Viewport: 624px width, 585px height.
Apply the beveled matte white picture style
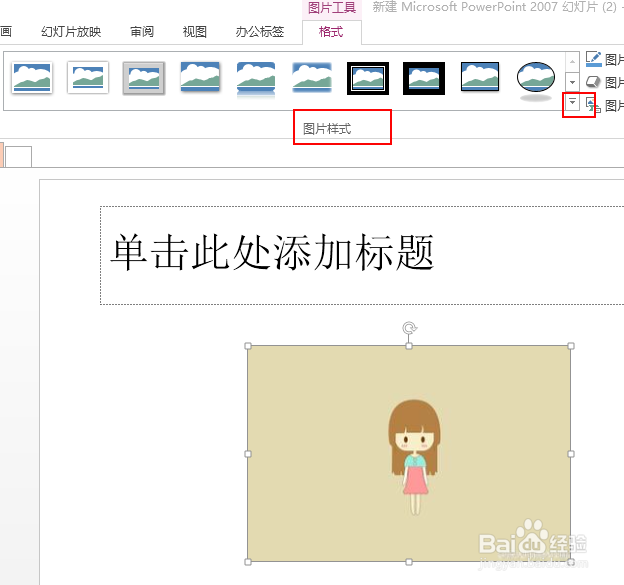(88, 78)
